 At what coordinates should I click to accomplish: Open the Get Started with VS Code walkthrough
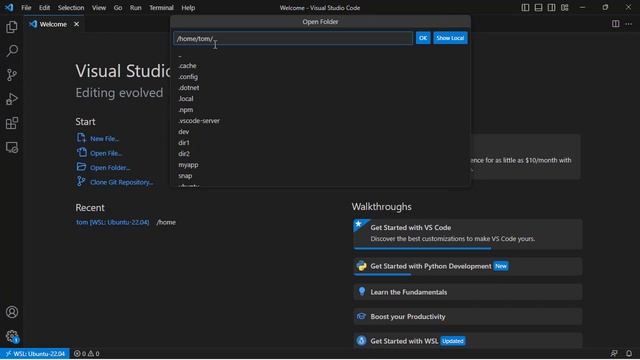(x=468, y=234)
